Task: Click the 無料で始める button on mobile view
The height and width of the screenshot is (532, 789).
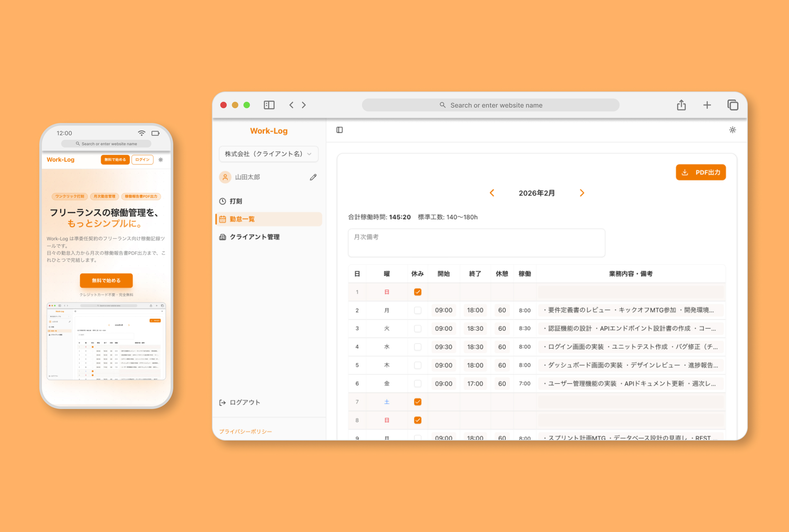Action: 106,280
